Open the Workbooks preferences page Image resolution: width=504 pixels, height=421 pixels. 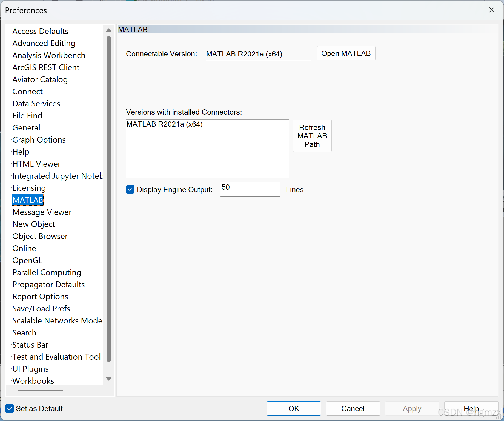[33, 381]
